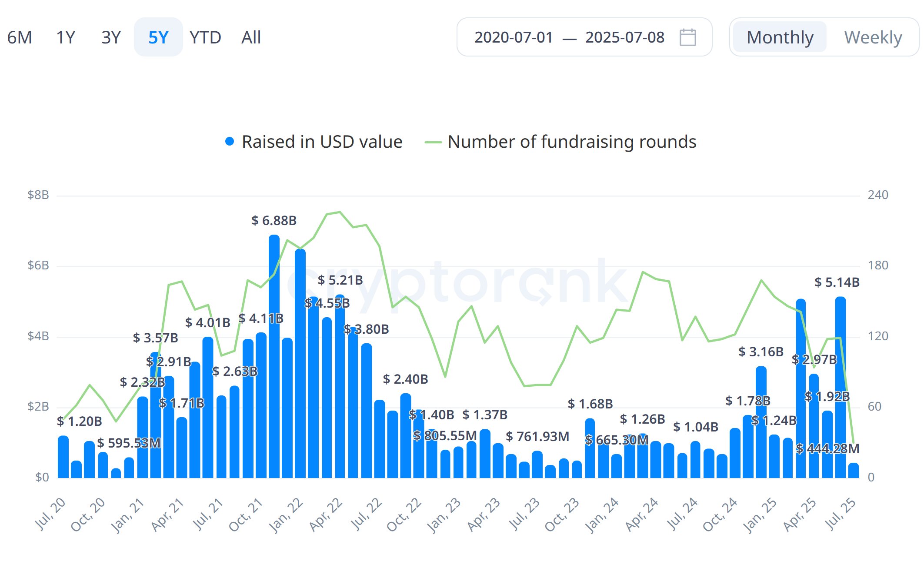Select the 1Y time range
This screenshot has width=924, height=564.
pyautogui.click(x=66, y=37)
